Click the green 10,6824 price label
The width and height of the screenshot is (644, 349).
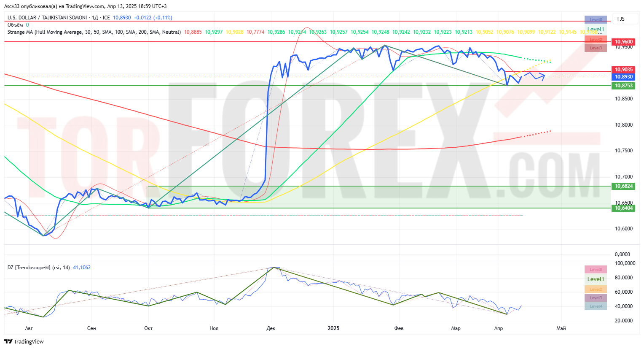point(623,186)
